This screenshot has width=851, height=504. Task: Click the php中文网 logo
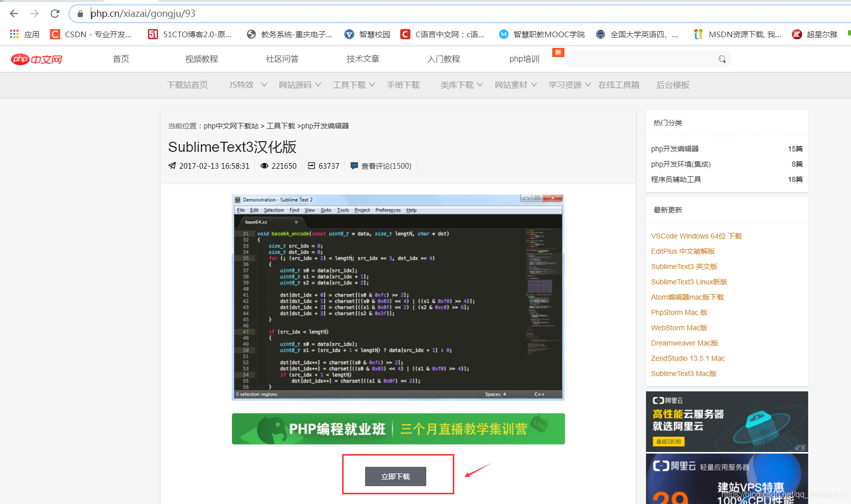pyautogui.click(x=37, y=59)
